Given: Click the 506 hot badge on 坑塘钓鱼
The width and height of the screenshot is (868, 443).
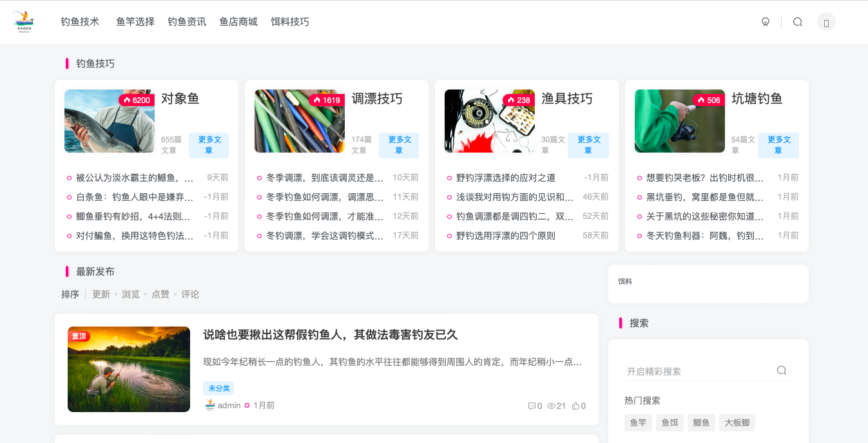Looking at the screenshot, I should [x=709, y=100].
